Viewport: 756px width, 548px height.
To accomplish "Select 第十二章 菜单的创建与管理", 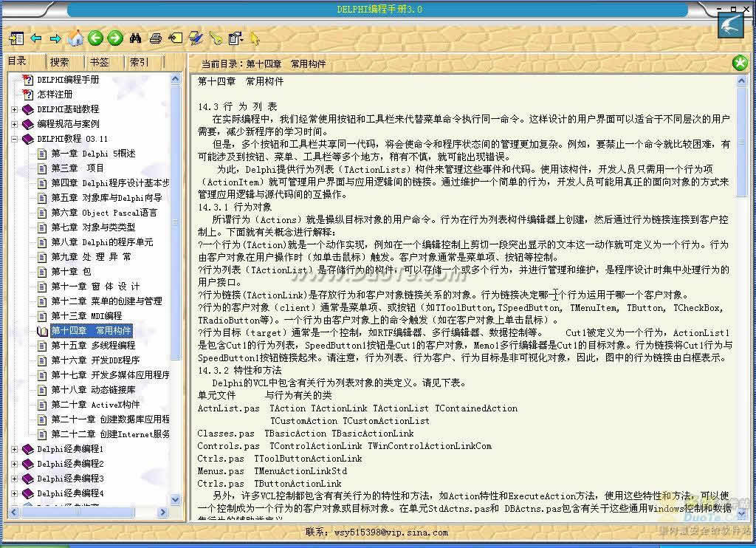I will click(106, 301).
